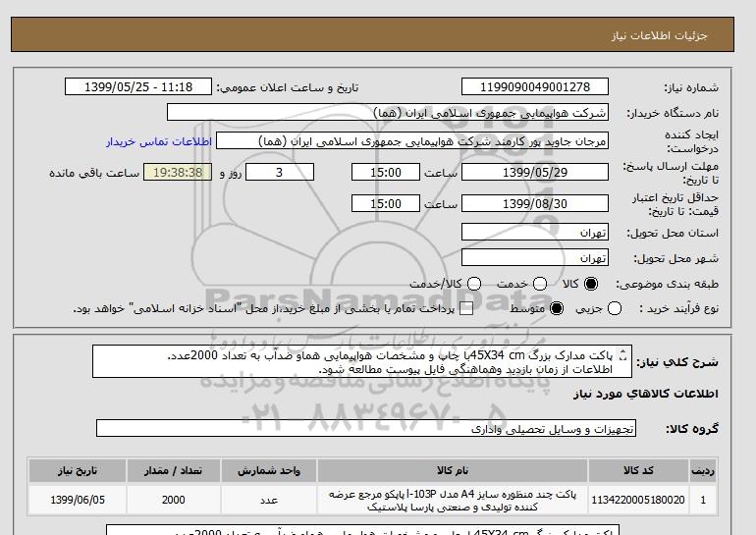Click the طبقه بندی موضوعی label
756x535 pixels.
pyautogui.click(x=667, y=284)
